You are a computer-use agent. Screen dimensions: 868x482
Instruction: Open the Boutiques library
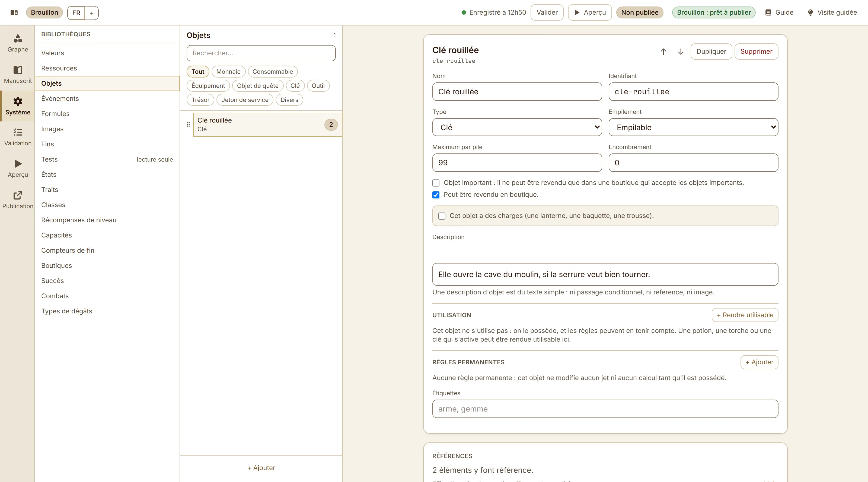(107, 265)
